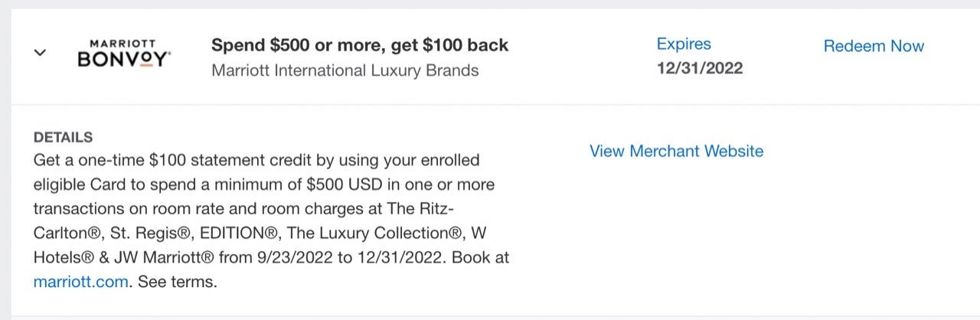
Task: Click the Marriott International Luxury Brands subtitle
Action: (345, 70)
